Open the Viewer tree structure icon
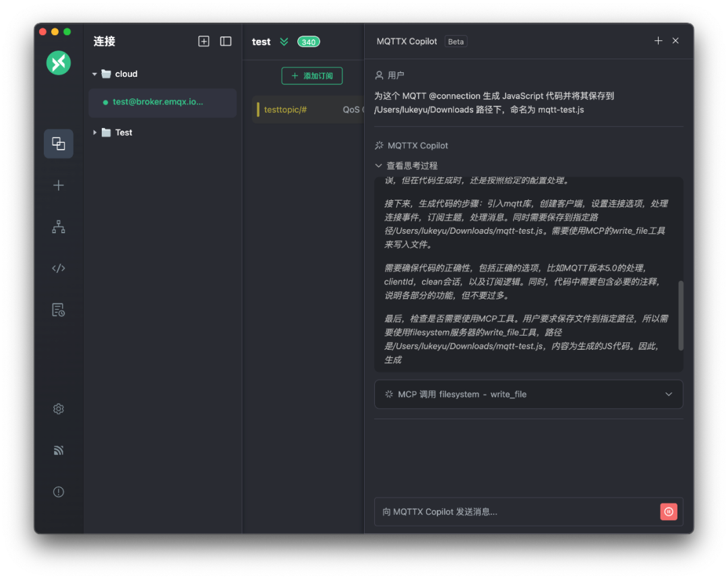 click(x=59, y=226)
